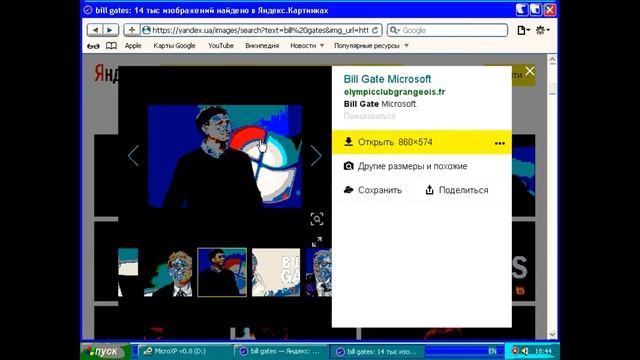The image size is (640, 360).
Task: Switch to bill gates — Яндекс taskbar item
Action: pos(280,351)
